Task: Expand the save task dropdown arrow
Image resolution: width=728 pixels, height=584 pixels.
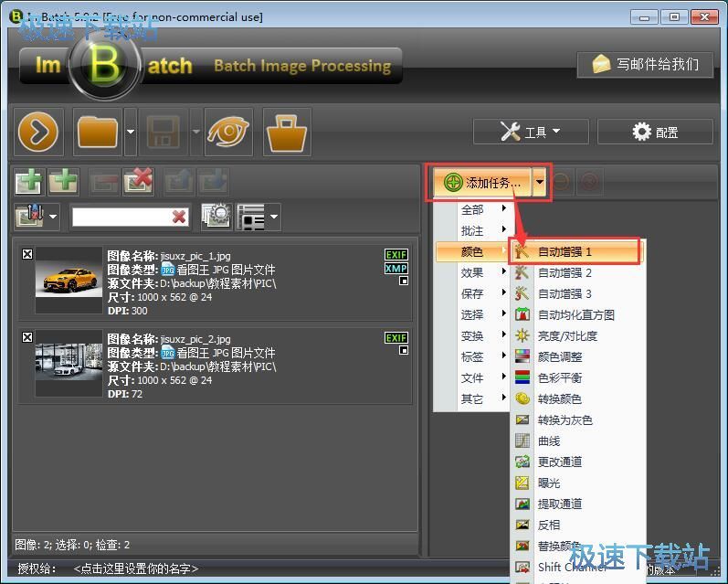Action: tap(195, 132)
